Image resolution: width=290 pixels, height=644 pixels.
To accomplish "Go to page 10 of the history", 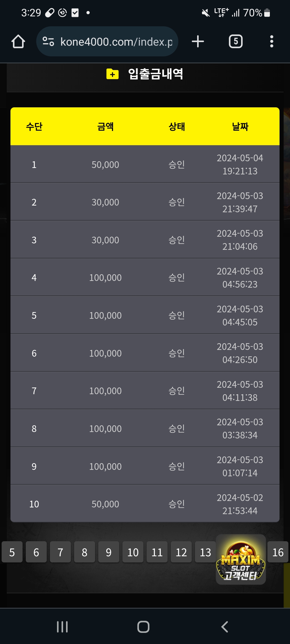I will pos(133,552).
